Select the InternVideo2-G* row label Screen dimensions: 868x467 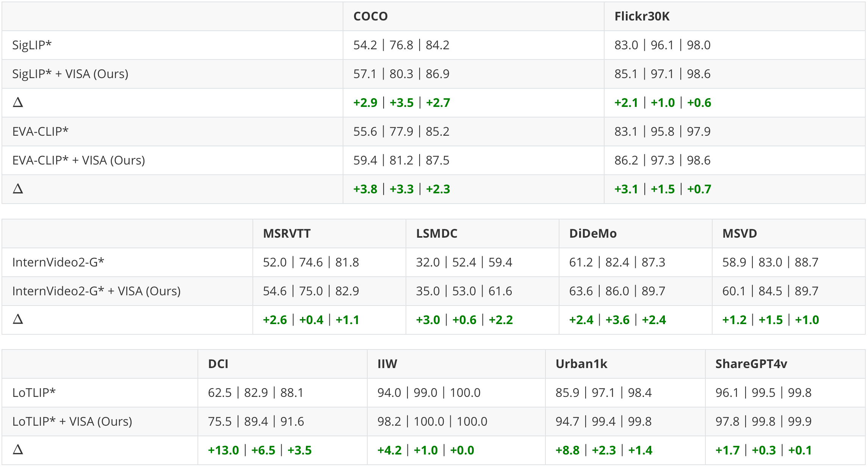tap(58, 262)
